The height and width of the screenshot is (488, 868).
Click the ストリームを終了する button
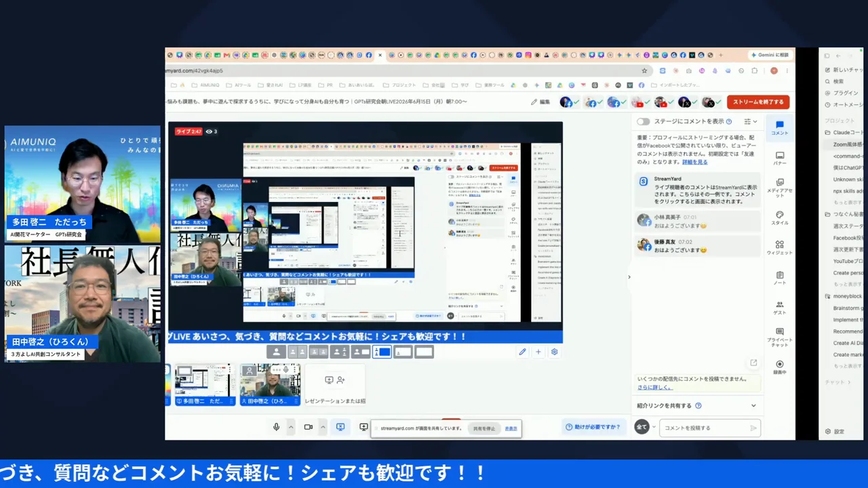[x=758, y=102]
